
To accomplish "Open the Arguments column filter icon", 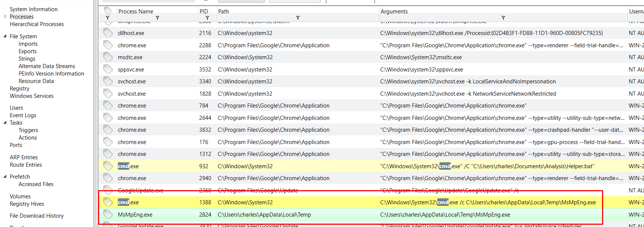I will click(503, 18).
